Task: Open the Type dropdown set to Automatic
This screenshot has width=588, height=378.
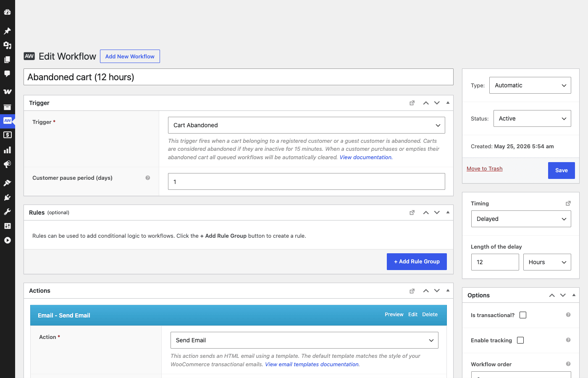Action: click(x=530, y=85)
